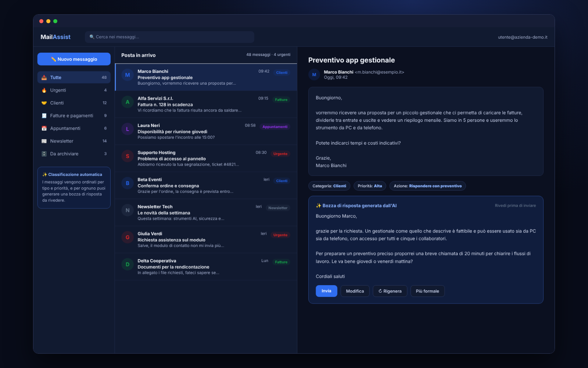This screenshot has width=588, height=368.
Task: Click the sender address m.bianchi@esempio.it
Action: pos(379,72)
